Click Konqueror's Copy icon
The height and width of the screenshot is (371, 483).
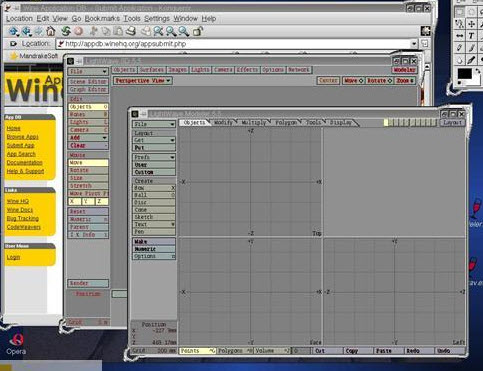[x=106, y=31]
